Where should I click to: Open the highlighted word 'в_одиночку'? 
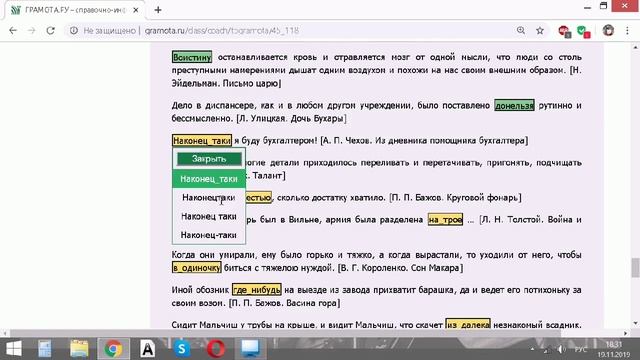(x=196, y=268)
